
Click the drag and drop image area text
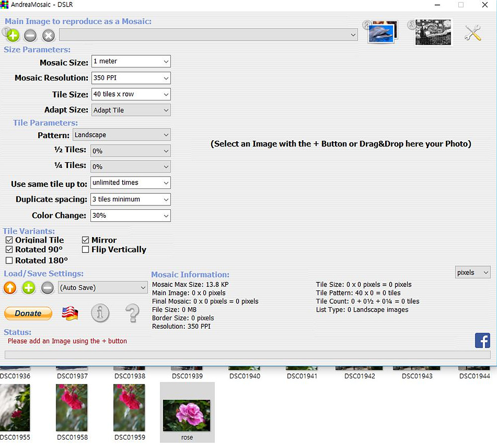341,144
